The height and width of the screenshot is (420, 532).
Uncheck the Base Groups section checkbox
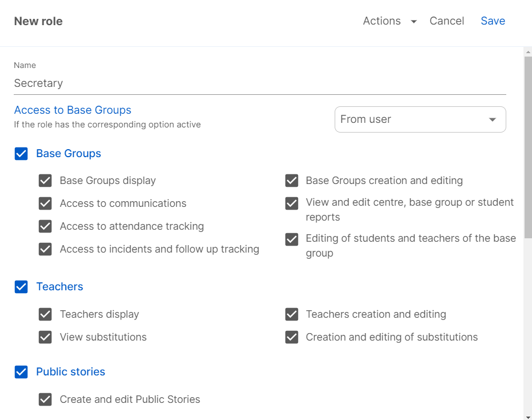(21, 154)
